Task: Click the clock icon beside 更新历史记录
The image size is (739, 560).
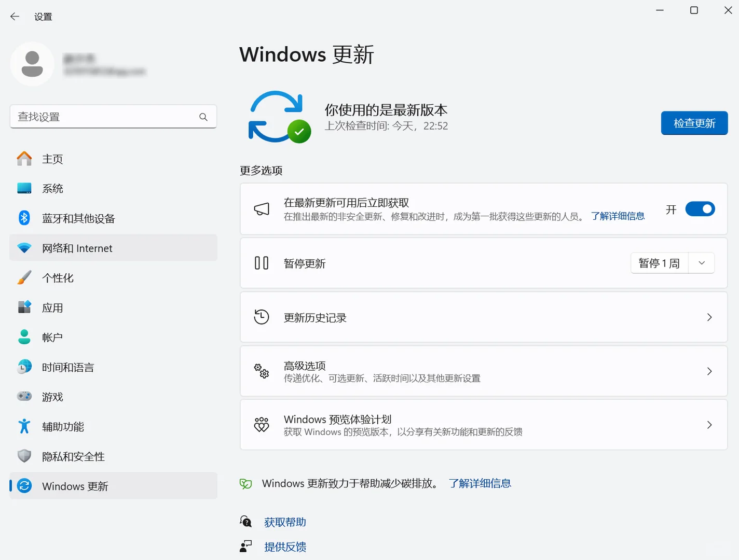Action: [x=262, y=317]
